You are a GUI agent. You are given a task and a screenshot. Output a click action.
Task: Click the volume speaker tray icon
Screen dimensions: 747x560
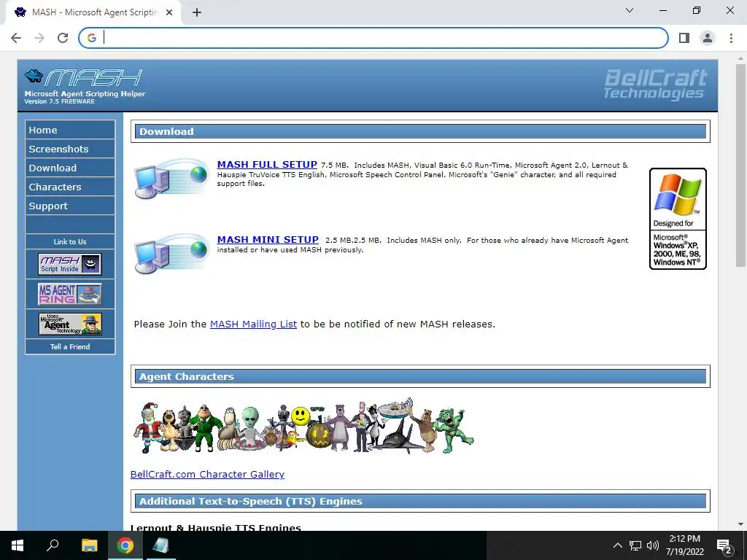pos(653,545)
